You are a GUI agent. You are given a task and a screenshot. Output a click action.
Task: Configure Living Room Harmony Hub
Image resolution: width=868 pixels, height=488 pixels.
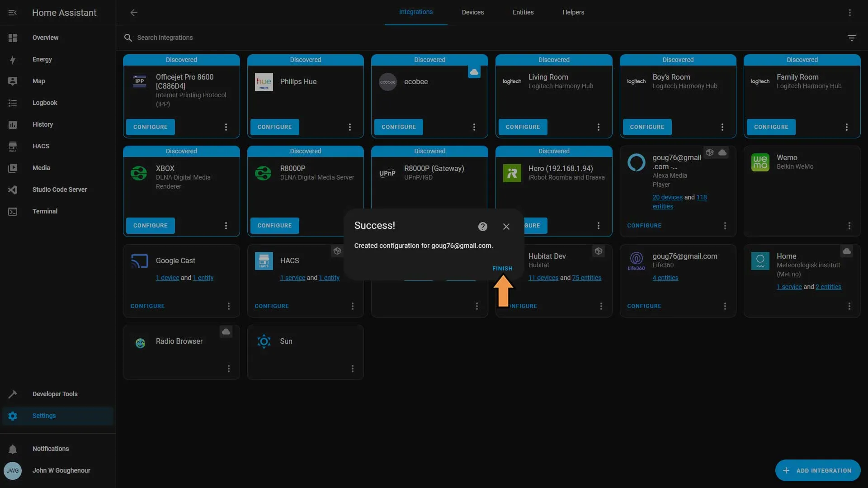(523, 127)
